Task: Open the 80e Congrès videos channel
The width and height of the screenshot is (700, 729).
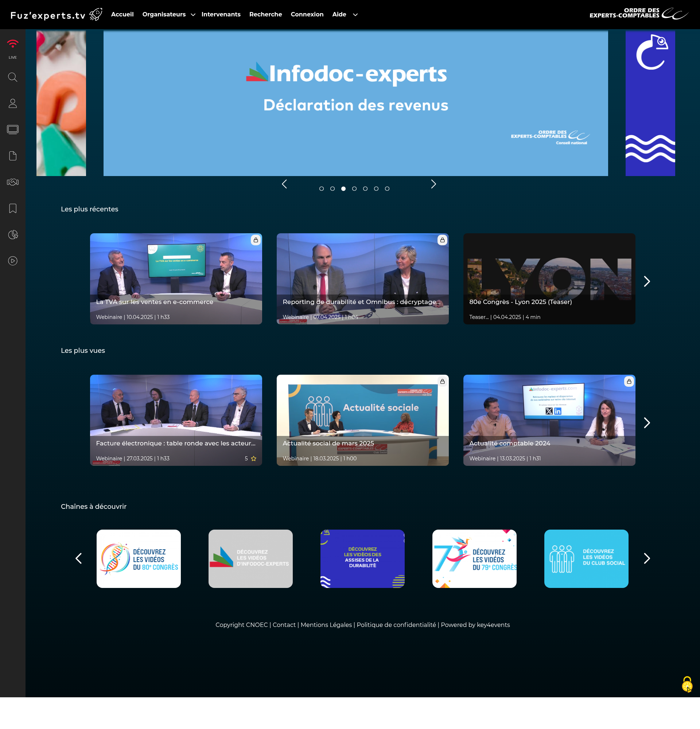Action: [139, 559]
